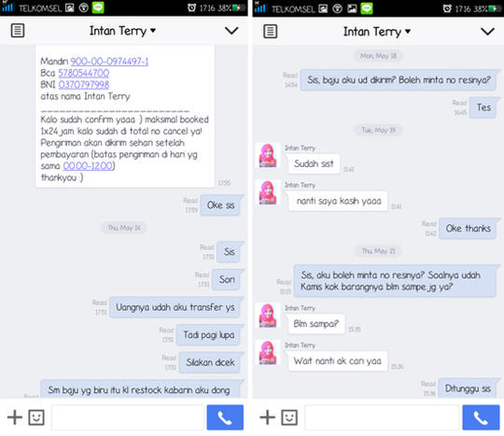Start a call with left blue phone button

click(225, 417)
